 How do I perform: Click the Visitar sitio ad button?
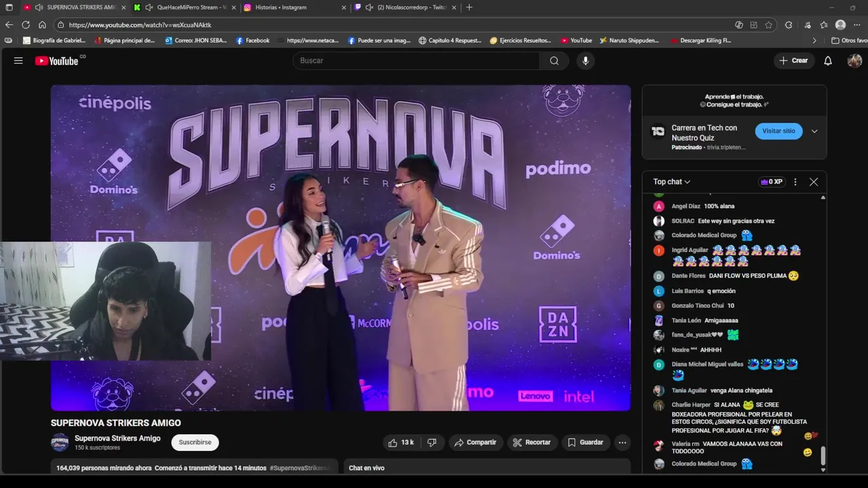[x=778, y=131]
